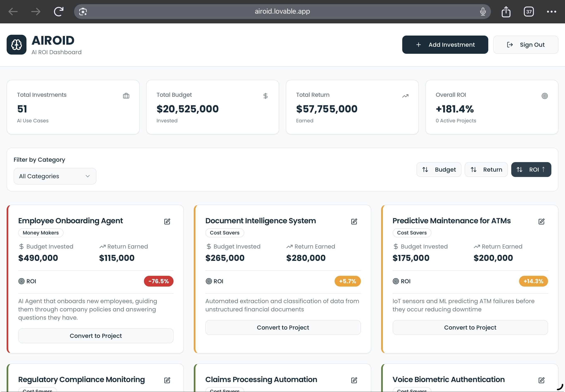
Task: Toggle sorting by Return
Action: 486,170
